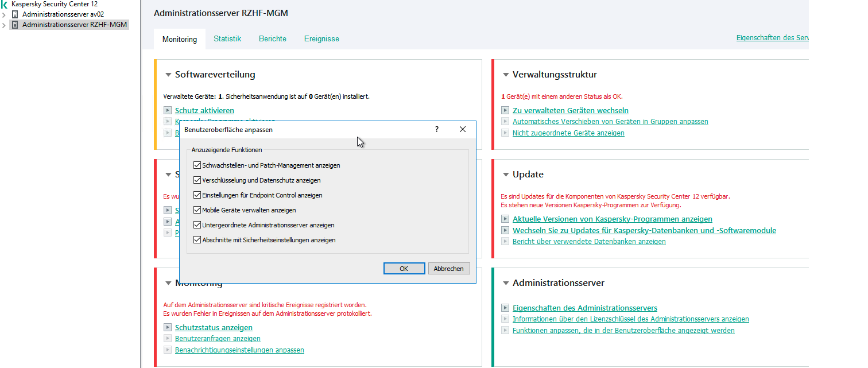Open Informationen über den Lizenzschlüssel link
This screenshot has width=868, height=368.
point(631,319)
